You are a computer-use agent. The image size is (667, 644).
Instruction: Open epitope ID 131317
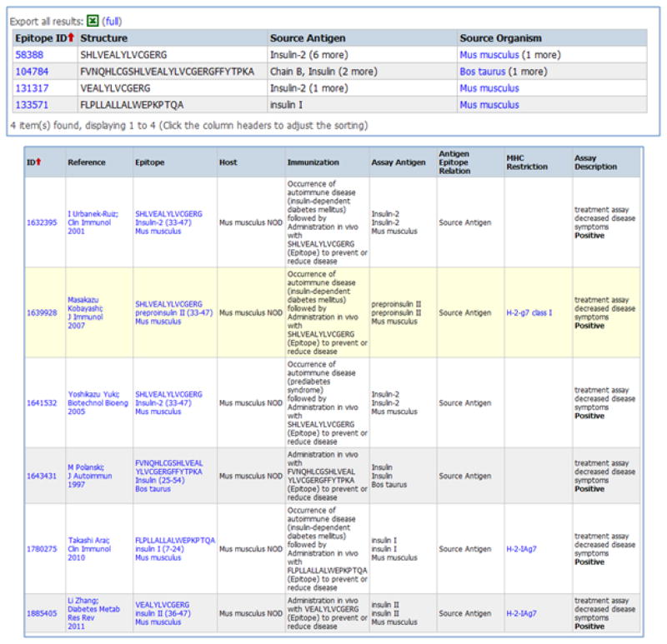pyautogui.click(x=33, y=88)
